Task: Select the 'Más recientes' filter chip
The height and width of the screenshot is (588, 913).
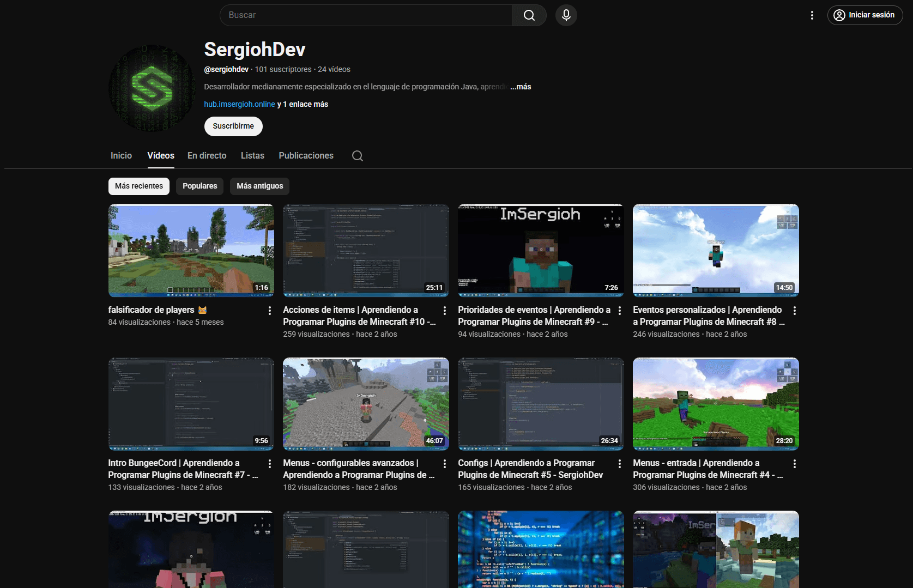Action: click(x=138, y=186)
